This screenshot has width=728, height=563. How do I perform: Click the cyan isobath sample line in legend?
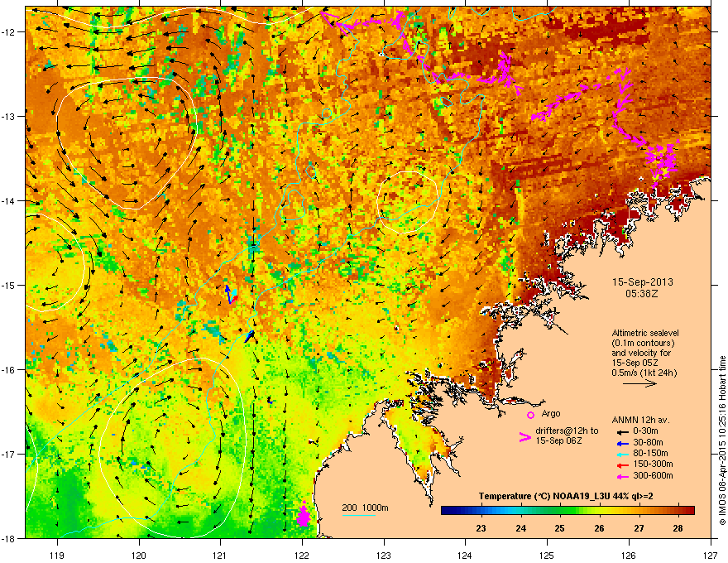click(358, 515)
